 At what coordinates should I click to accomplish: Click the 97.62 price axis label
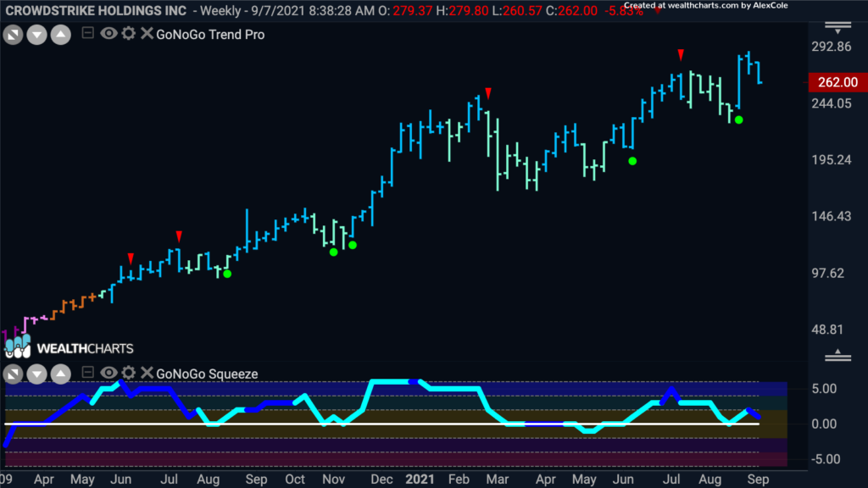click(827, 274)
